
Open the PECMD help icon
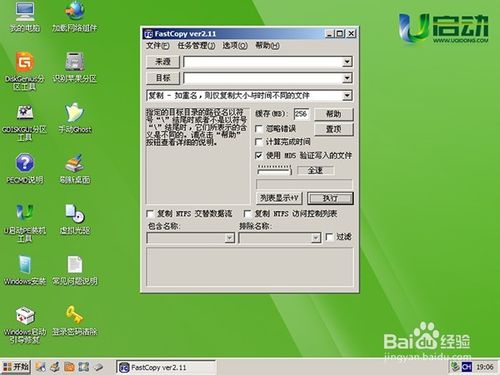(x=25, y=168)
